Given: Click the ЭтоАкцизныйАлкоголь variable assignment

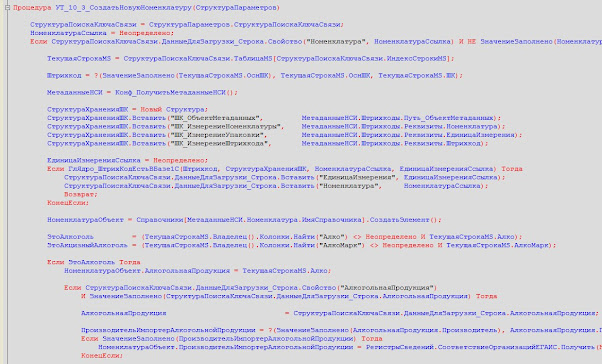Looking at the screenshot, I should [301, 245].
